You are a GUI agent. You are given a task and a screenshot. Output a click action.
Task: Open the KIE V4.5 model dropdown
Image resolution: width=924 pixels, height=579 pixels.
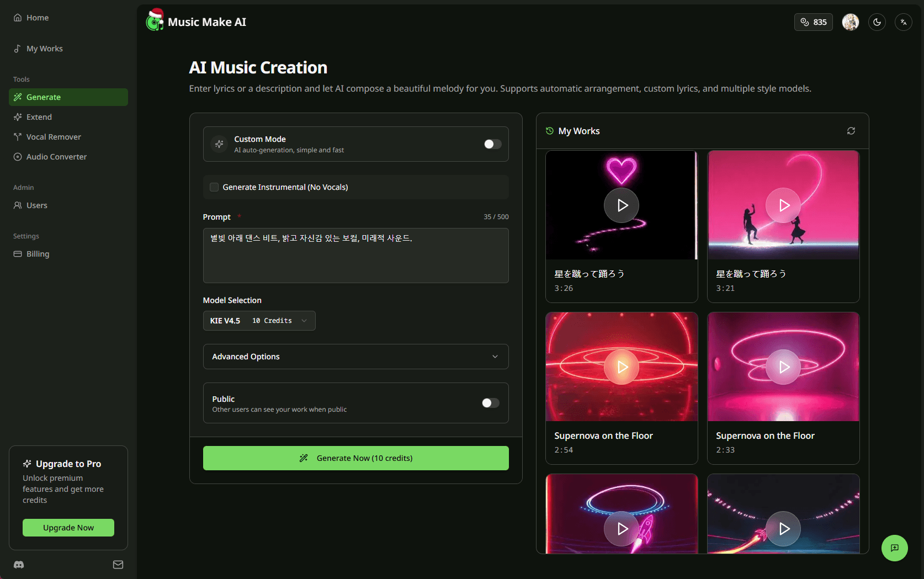coord(259,320)
